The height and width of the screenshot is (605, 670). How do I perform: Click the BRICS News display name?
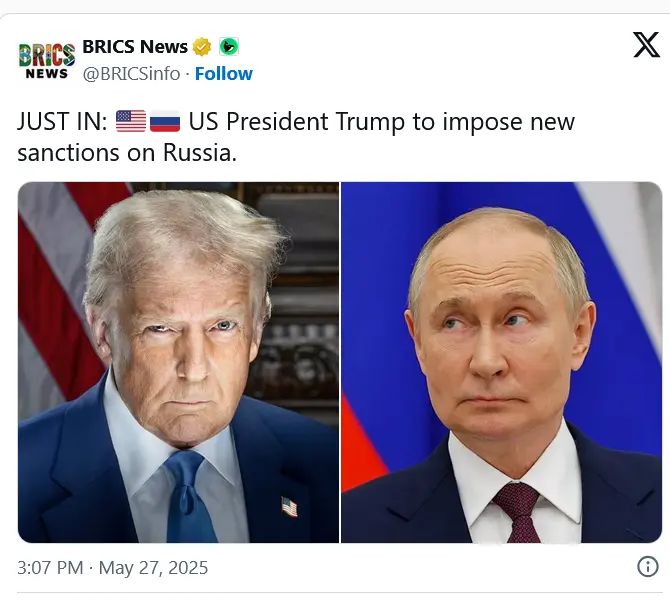pyautogui.click(x=135, y=47)
